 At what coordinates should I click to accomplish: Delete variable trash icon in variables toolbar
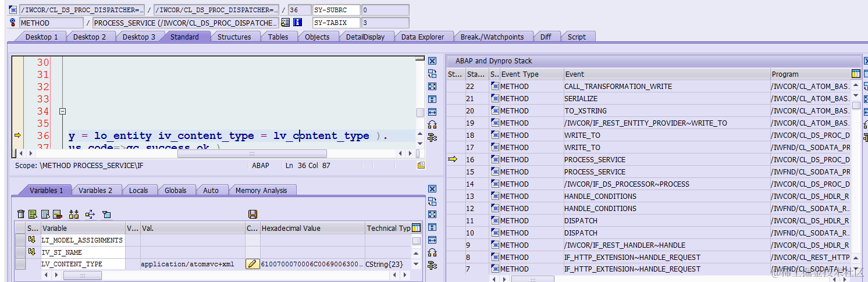tap(21, 215)
